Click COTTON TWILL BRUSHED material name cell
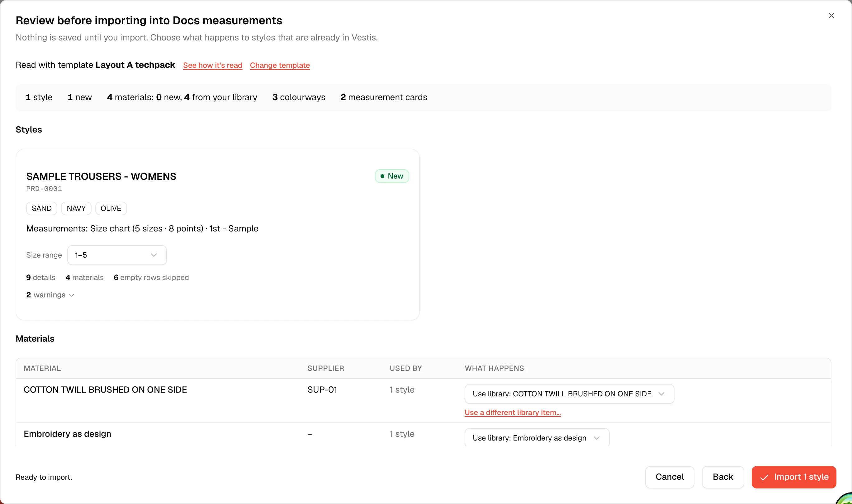The width and height of the screenshot is (852, 504). [x=105, y=390]
